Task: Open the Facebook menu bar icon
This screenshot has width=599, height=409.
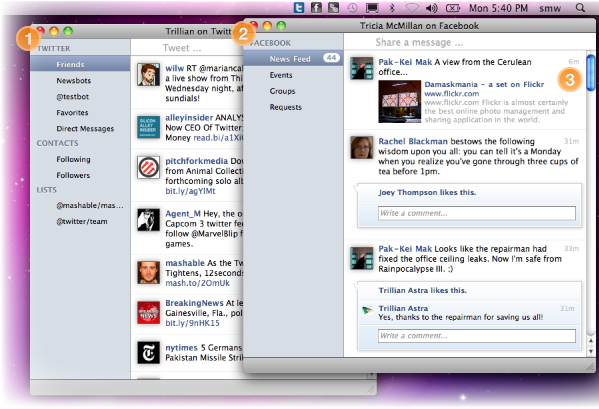Action: 316,7
